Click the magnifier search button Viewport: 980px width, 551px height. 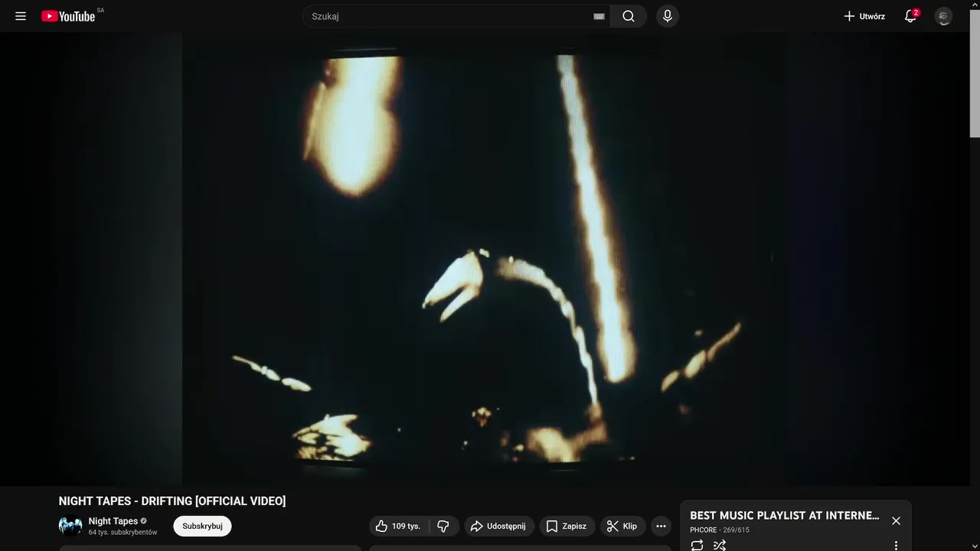tap(629, 16)
